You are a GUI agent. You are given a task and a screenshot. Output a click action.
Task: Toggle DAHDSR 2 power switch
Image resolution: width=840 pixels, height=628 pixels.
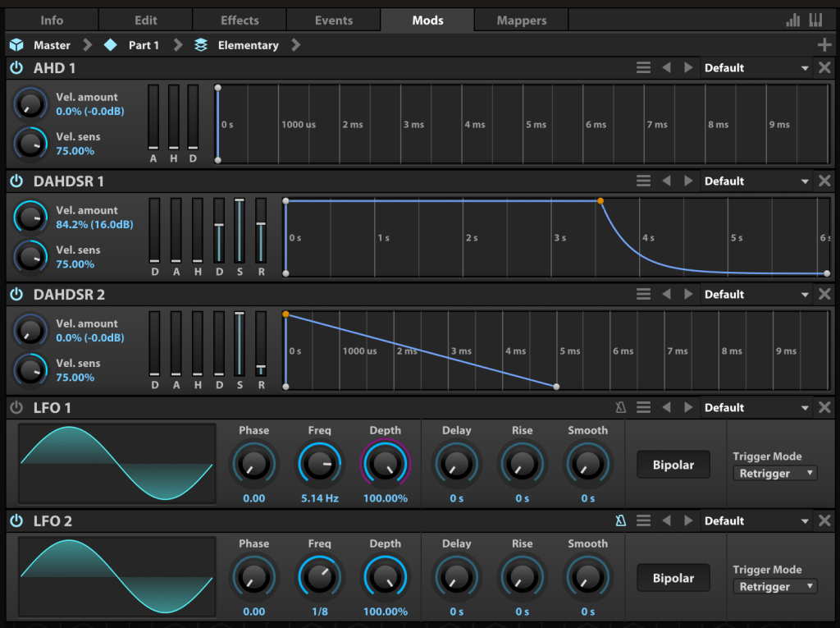click(16, 295)
